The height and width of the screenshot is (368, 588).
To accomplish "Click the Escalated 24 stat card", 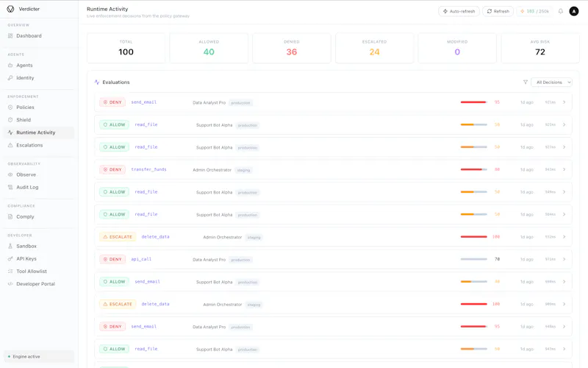I will 375,48.
